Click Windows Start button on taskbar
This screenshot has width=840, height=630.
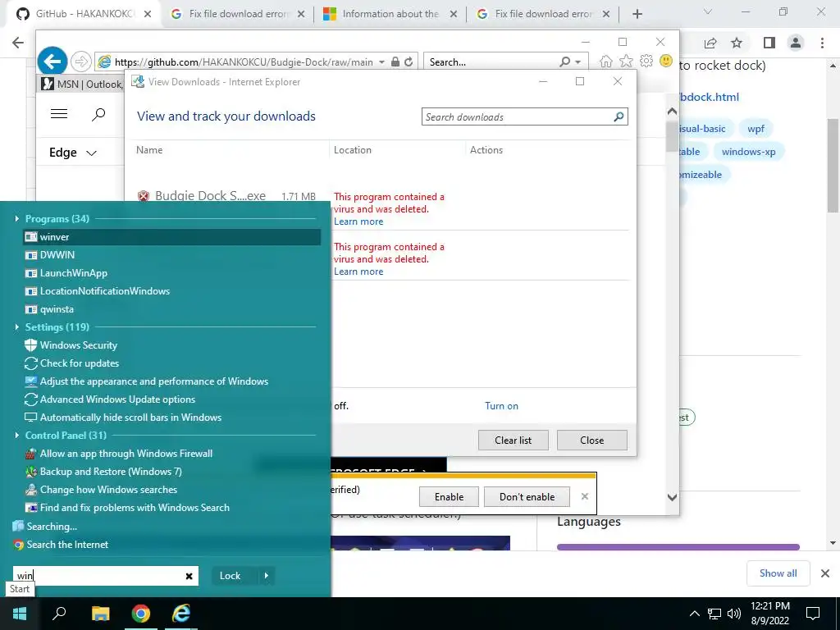click(x=20, y=614)
